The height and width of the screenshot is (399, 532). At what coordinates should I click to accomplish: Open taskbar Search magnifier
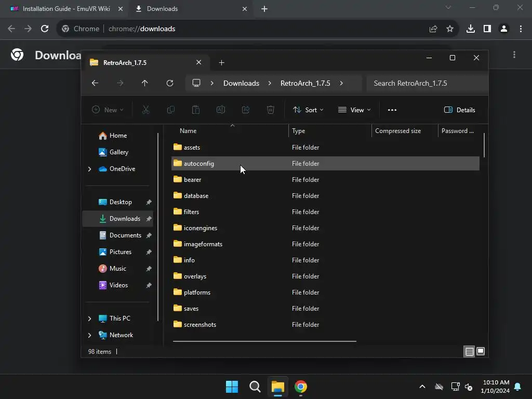coord(255,387)
